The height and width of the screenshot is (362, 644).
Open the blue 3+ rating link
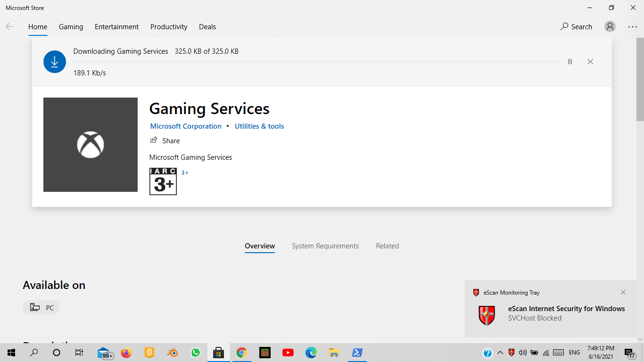click(185, 173)
